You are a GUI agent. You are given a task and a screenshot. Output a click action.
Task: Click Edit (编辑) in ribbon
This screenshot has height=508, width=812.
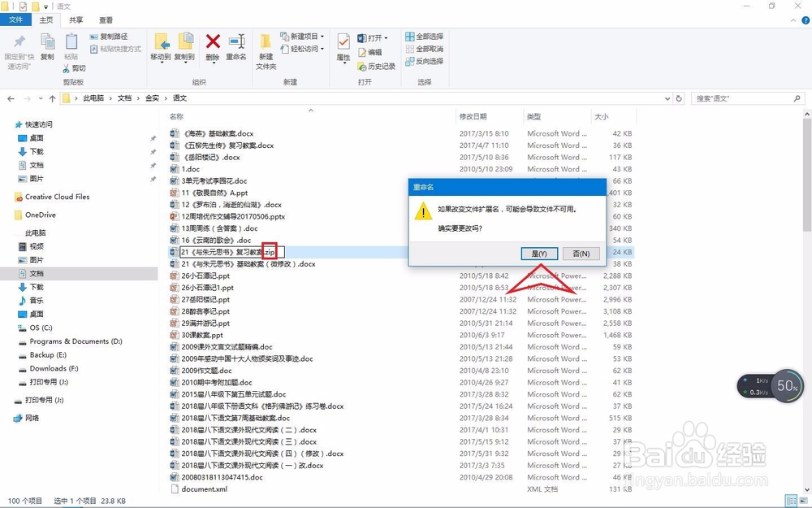[x=369, y=52]
